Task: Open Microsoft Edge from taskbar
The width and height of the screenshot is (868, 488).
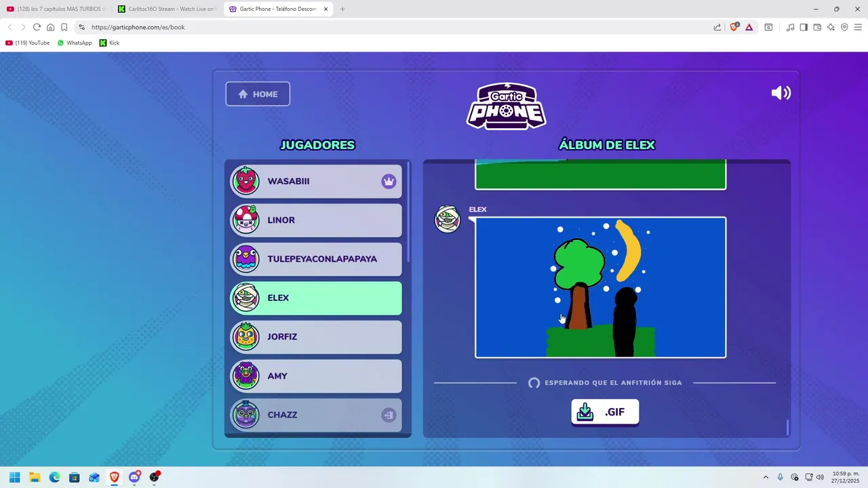Action: tap(54, 477)
